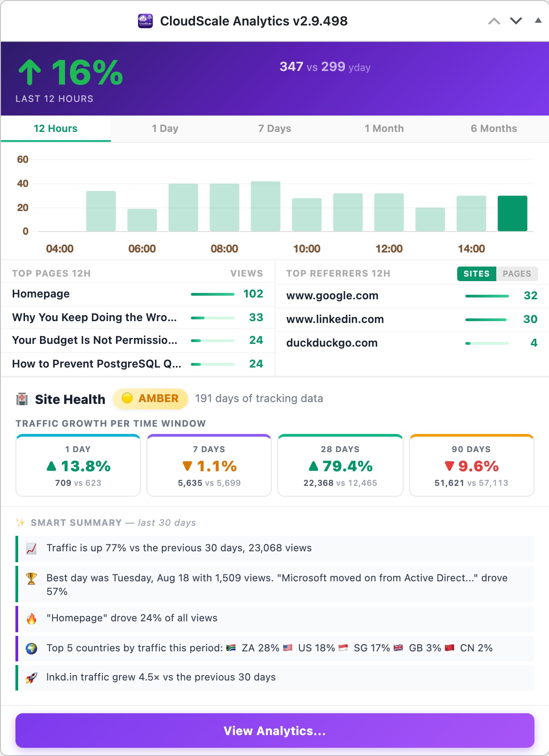Click the green up arrow beside 16%
The image size is (549, 756).
pyautogui.click(x=30, y=73)
